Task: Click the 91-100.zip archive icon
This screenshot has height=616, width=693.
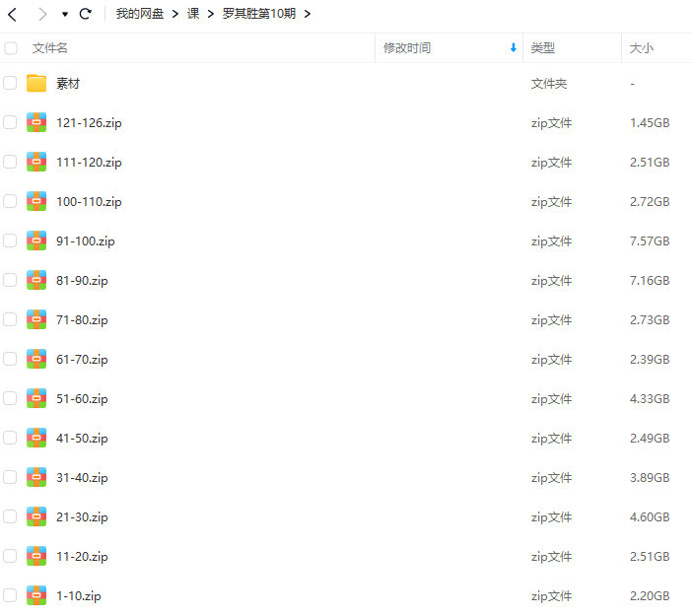Action: pos(36,240)
